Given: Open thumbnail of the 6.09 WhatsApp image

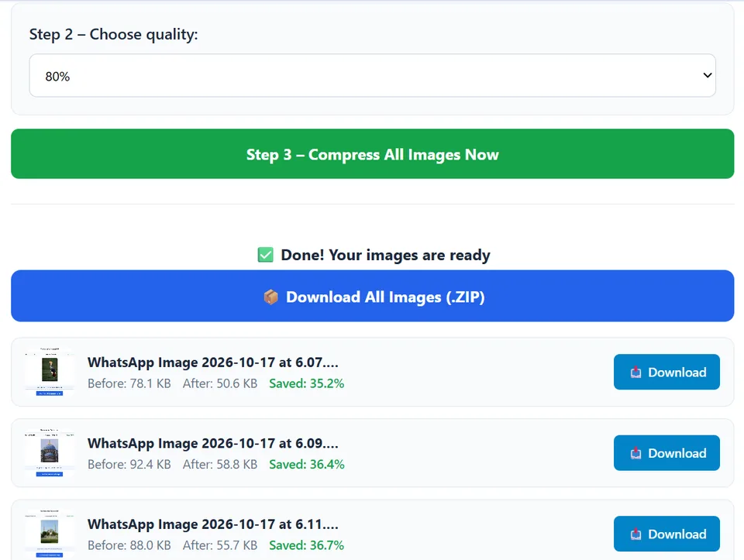Looking at the screenshot, I should [50, 453].
